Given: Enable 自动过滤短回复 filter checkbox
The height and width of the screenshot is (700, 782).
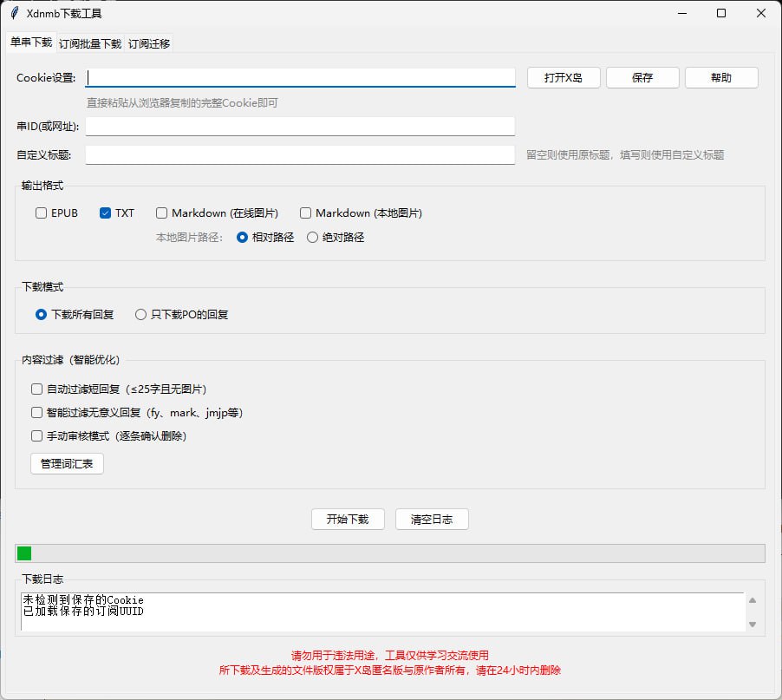Looking at the screenshot, I should point(36,389).
